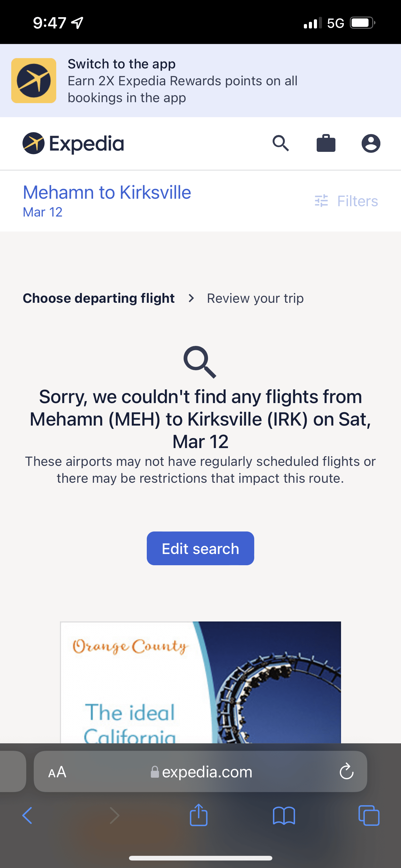401x868 pixels.
Task: Open the Trips briefcase icon
Action: (x=326, y=143)
